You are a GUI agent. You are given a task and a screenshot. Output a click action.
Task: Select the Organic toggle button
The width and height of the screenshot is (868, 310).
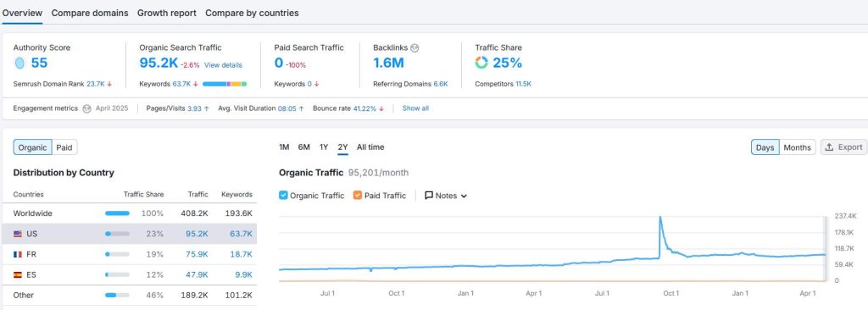(x=33, y=147)
